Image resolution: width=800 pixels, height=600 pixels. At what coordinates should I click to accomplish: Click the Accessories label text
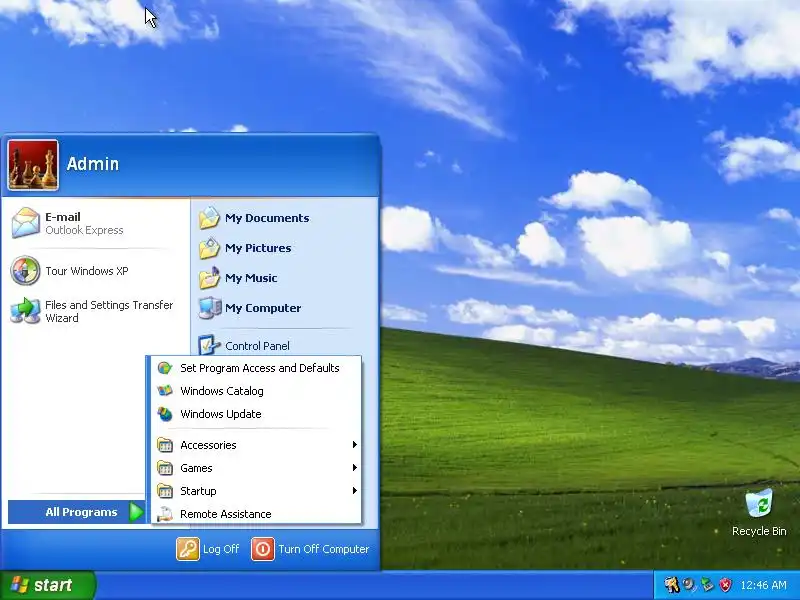tap(208, 445)
